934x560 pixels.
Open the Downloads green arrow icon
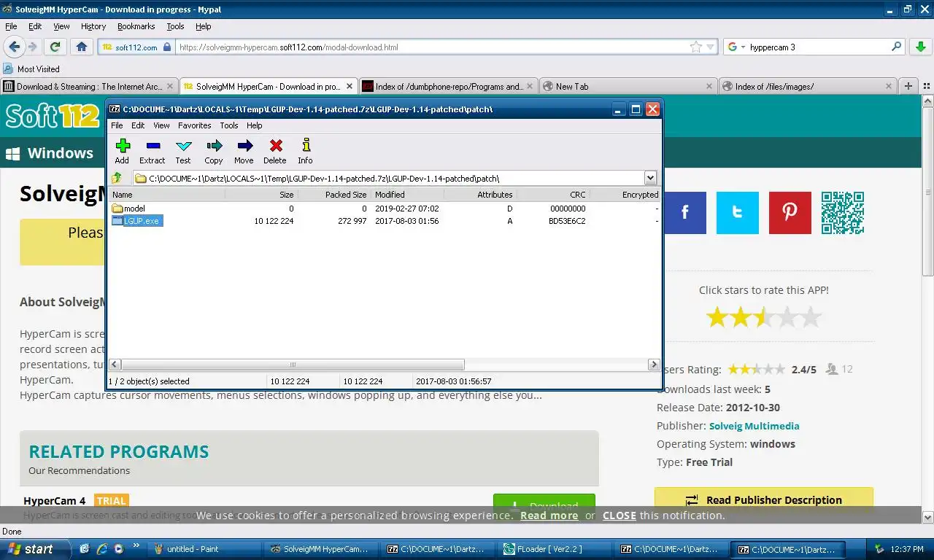(921, 47)
